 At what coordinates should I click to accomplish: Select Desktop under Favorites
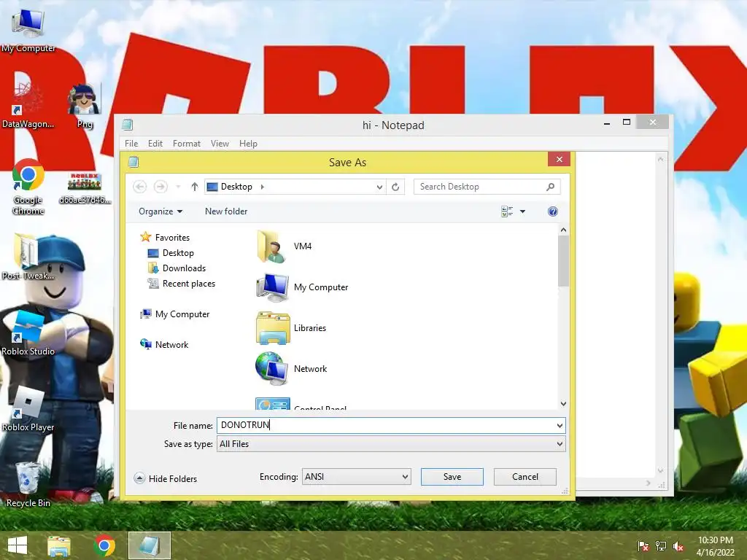click(171, 253)
